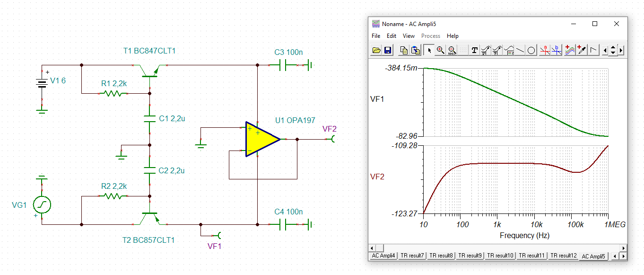Reset view with the 100% zoom icon
Viewport: 644px width, 275px height.
[451, 50]
